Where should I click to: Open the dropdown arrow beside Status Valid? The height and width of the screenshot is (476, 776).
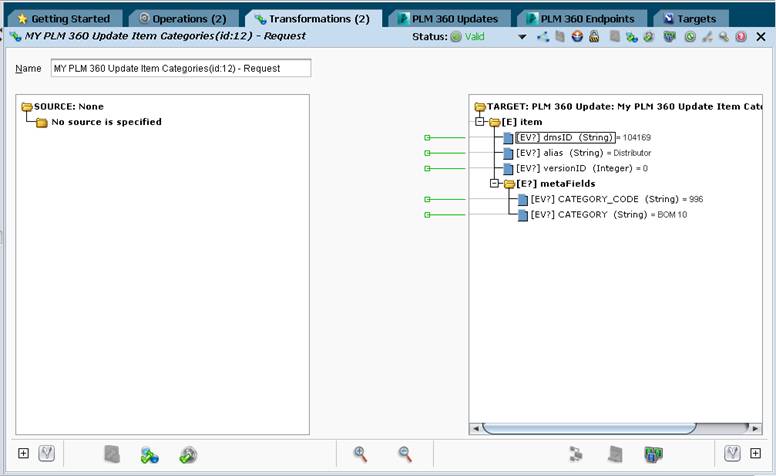522,37
